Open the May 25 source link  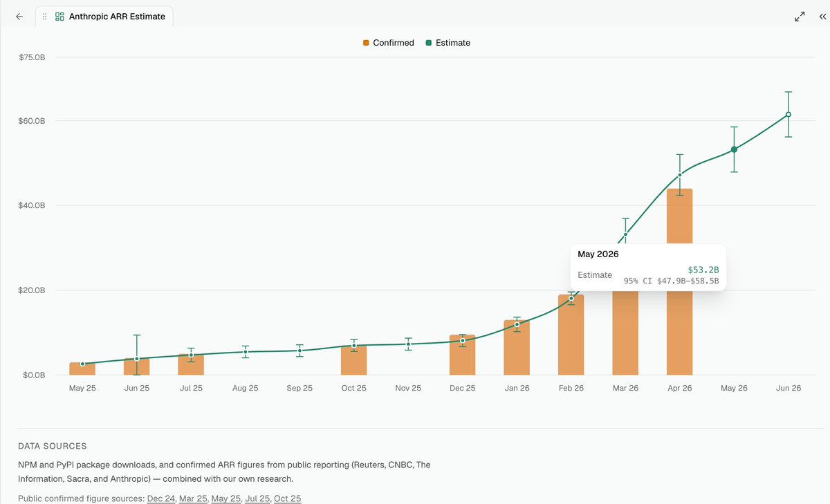(x=225, y=498)
